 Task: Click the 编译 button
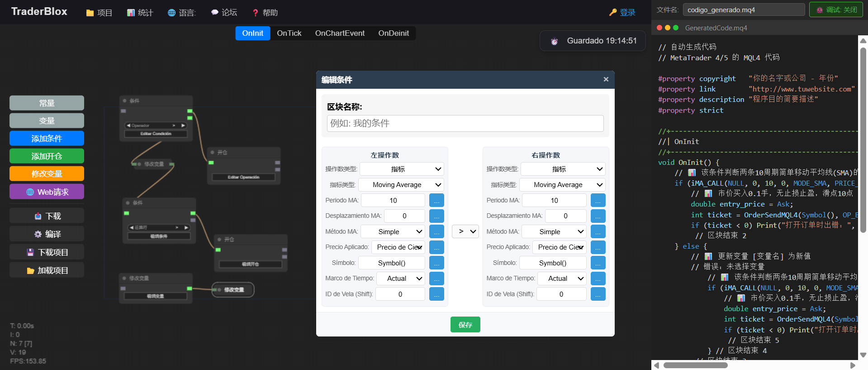click(x=47, y=234)
